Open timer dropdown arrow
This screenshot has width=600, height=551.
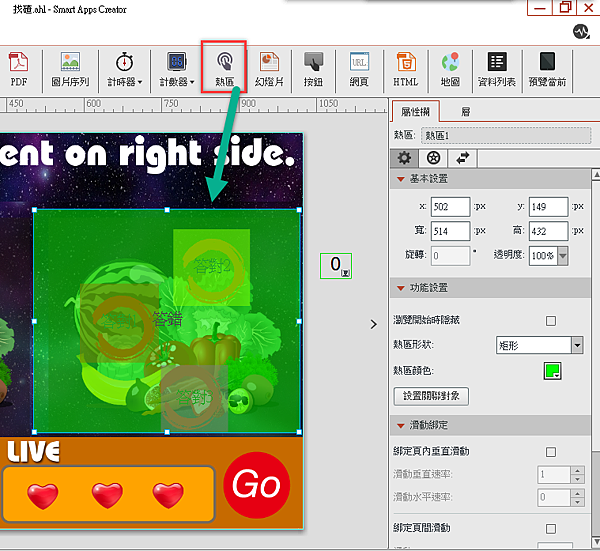(140, 82)
